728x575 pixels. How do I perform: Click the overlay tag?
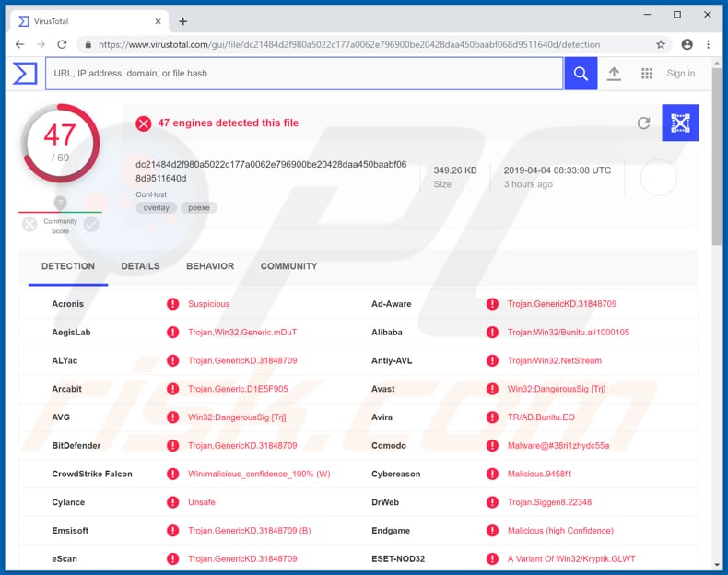tap(156, 208)
